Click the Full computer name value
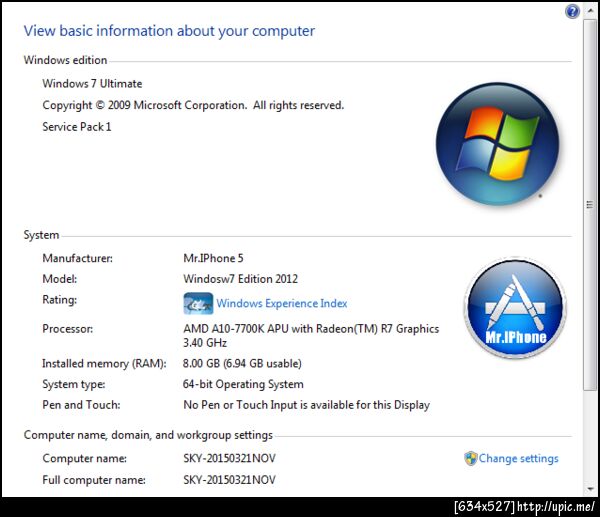Screen dimensions: 600x517 pos(229,479)
